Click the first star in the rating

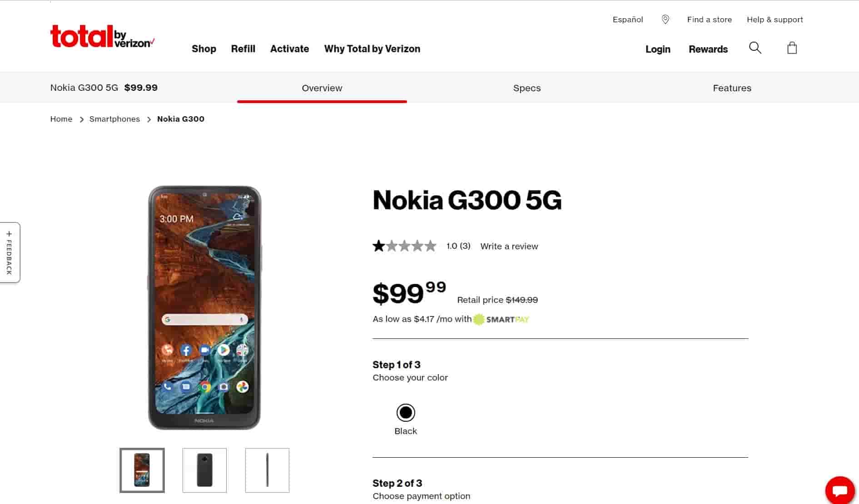click(378, 246)
